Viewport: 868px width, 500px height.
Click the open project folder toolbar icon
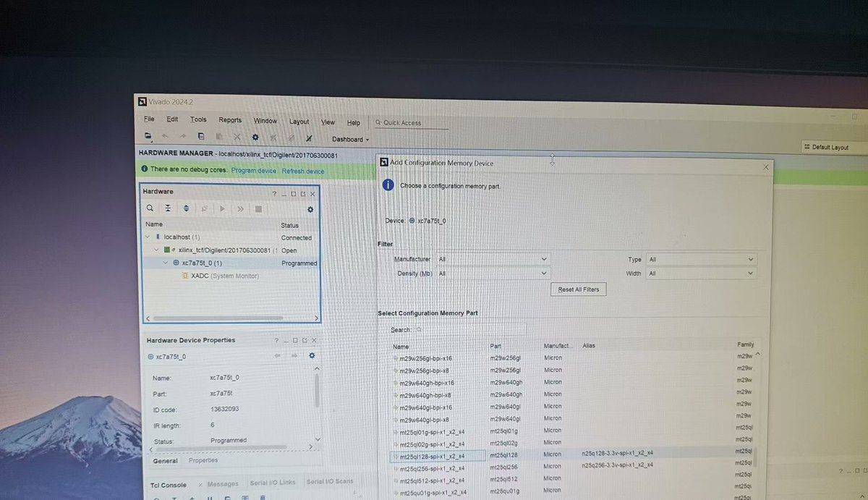click(148, 136)
